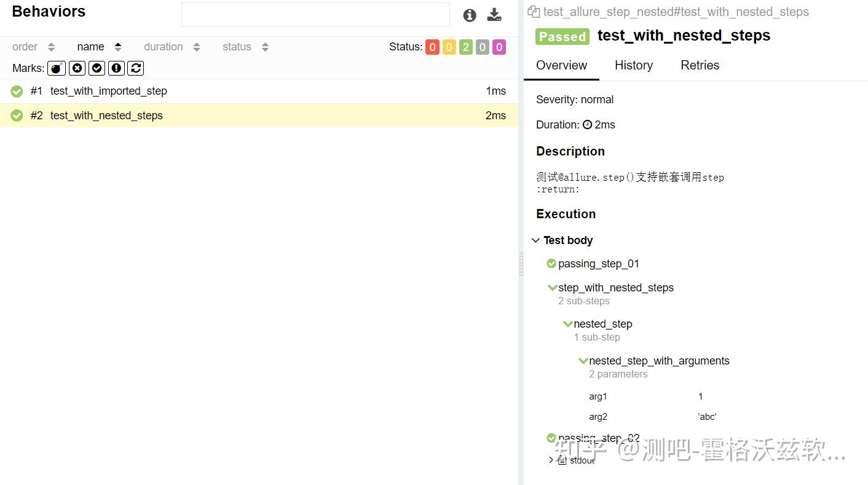Screen dimensions: 868x485
Task: Toggle the new broken (exclamation) mark filter
Action: click(116, 68)
